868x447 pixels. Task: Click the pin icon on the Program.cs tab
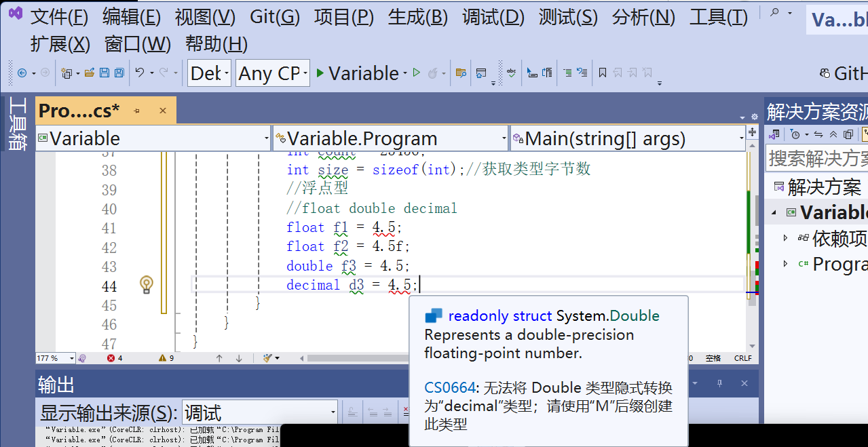[137, 111]
